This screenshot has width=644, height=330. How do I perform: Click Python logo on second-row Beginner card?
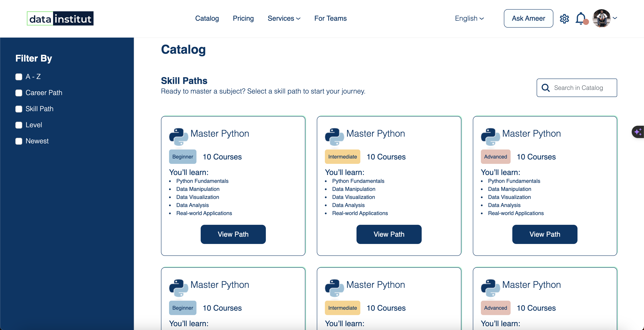(x=178, y=288)
